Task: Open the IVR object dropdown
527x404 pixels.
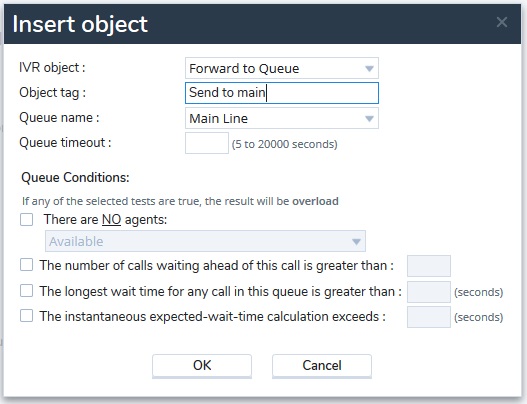Action: pos(282,68)
